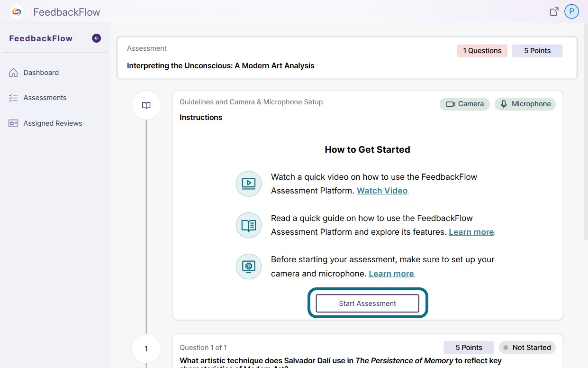The width and height of the screenshot is (588, 368).
Task: Click the 5 Points badge on Question 1
Action: (x=469, y=348)
